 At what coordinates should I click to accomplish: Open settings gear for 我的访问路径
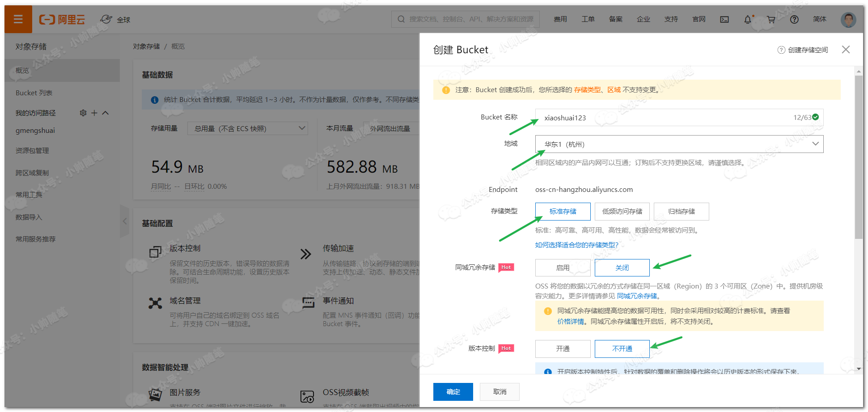[83, 113]
